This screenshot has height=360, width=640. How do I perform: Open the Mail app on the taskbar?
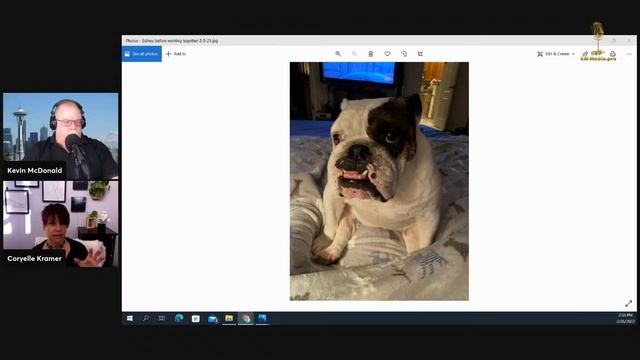(x=212, y=318)
